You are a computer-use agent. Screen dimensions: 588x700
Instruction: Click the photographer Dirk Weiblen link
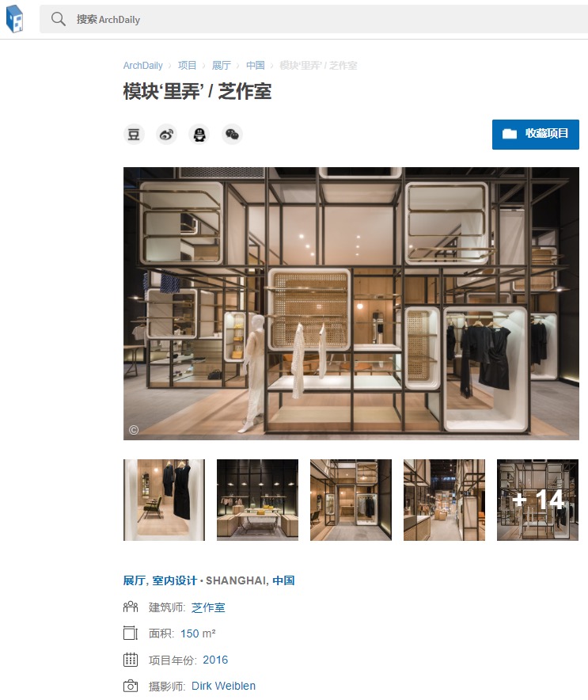[x=223, y=686]
